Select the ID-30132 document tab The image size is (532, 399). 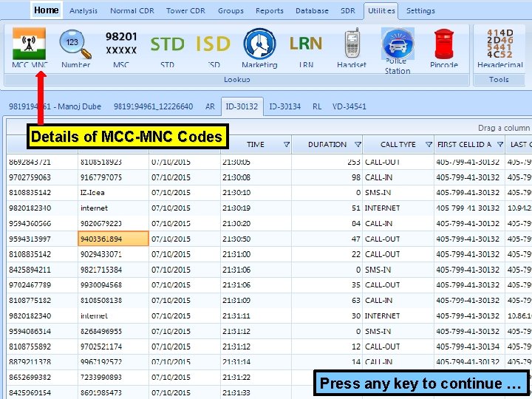pyautogui.click(x=242, y=106)
